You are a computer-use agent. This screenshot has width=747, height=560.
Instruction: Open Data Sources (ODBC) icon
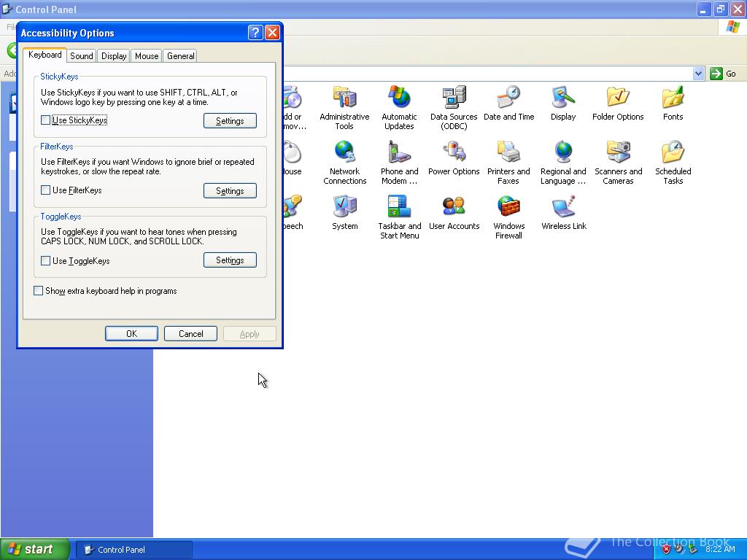454,98
